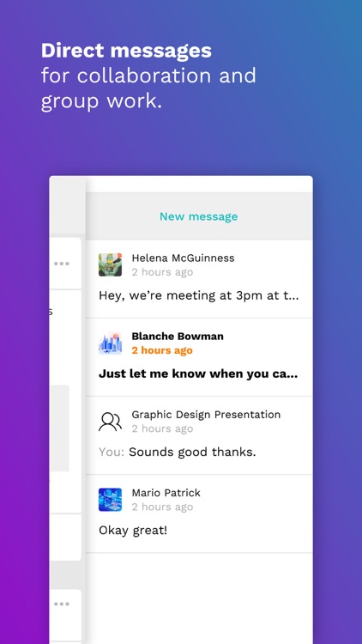Tap 'Direct messages' headline text
This screenshot has width=362, height=644.
(x=126, y=51)
